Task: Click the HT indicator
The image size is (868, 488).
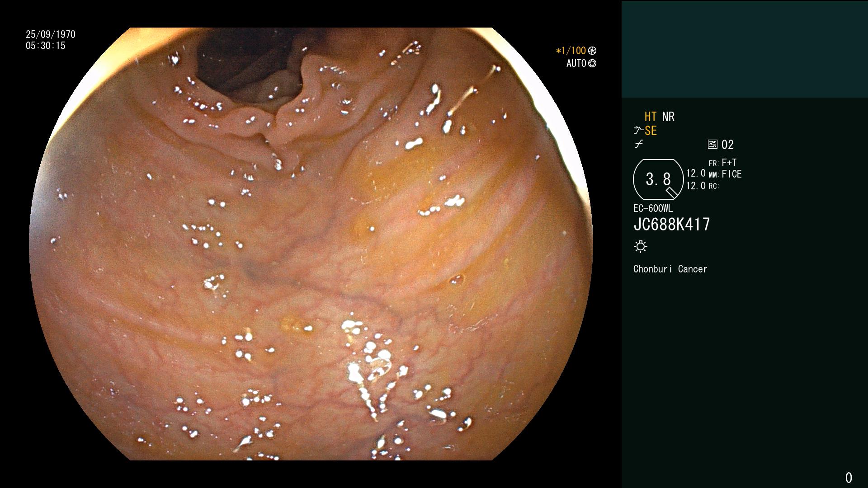Action: pyautogui.click(x=651, y=117)
